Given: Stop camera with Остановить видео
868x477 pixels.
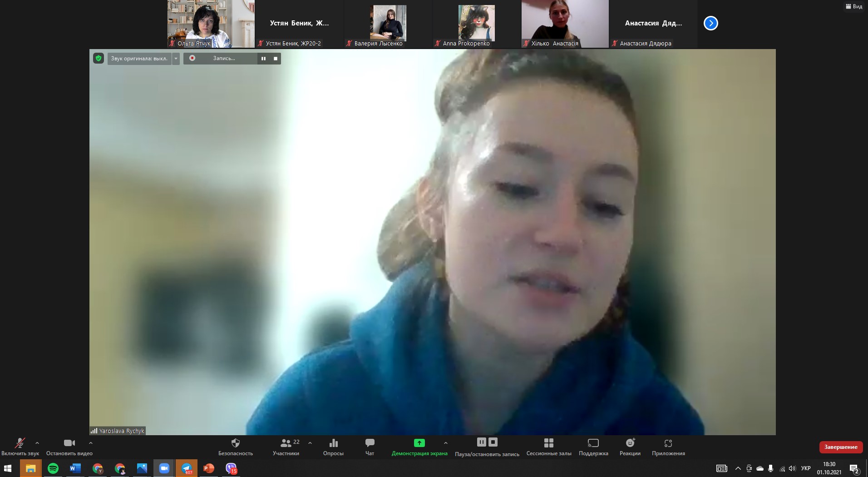Looking at the screenshot, I should tap(69, 447).
